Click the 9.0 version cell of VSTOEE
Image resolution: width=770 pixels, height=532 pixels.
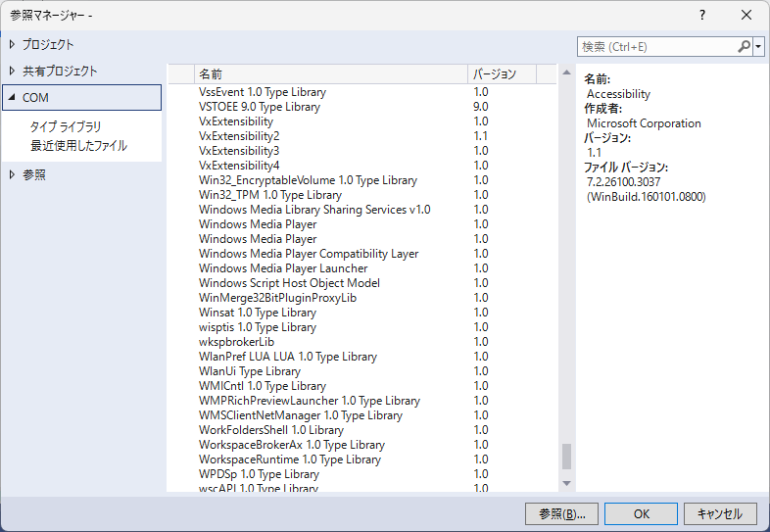(x=481, y=107)
